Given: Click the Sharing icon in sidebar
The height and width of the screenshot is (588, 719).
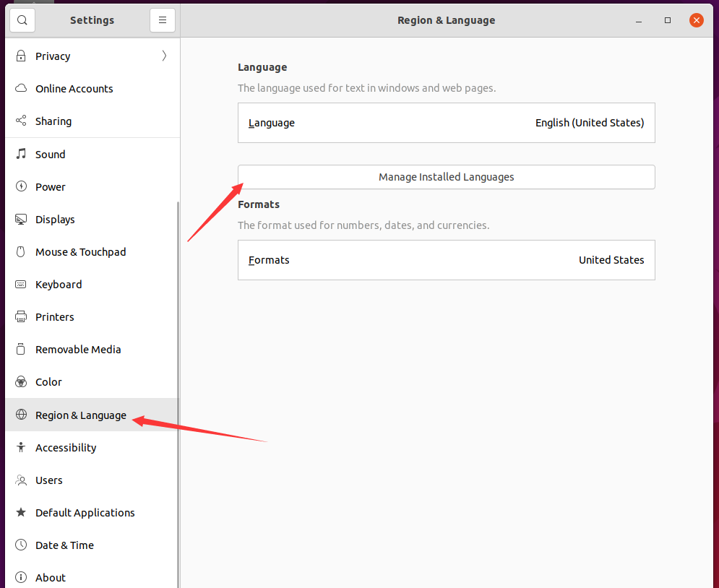Looking at the screenshot, I should [x=22, y=121].
